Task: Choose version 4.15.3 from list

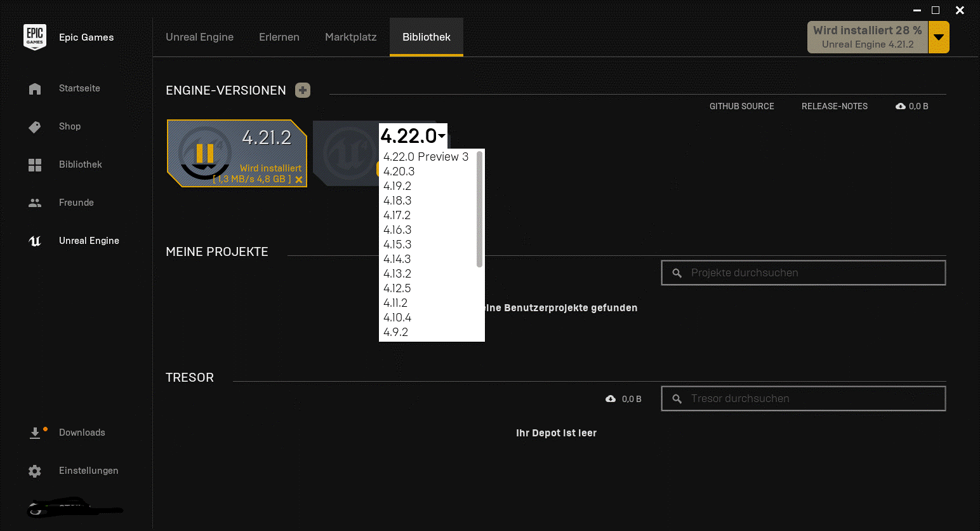Action: pyautogui.click(x=397, y=245)
